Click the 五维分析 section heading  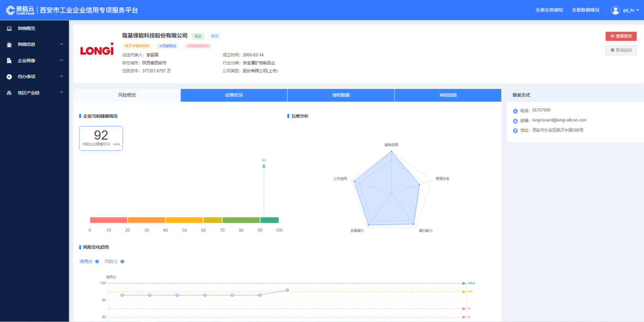[x=300, y=116]
